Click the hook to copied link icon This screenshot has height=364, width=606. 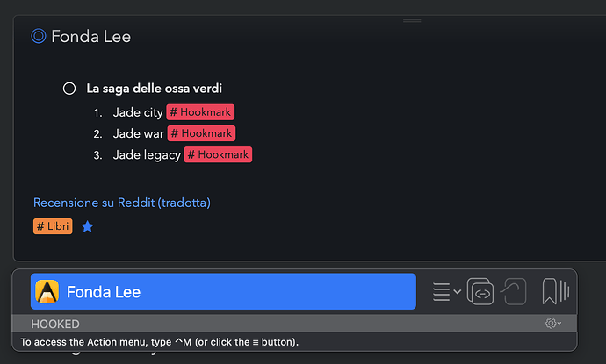pos(515,291)
